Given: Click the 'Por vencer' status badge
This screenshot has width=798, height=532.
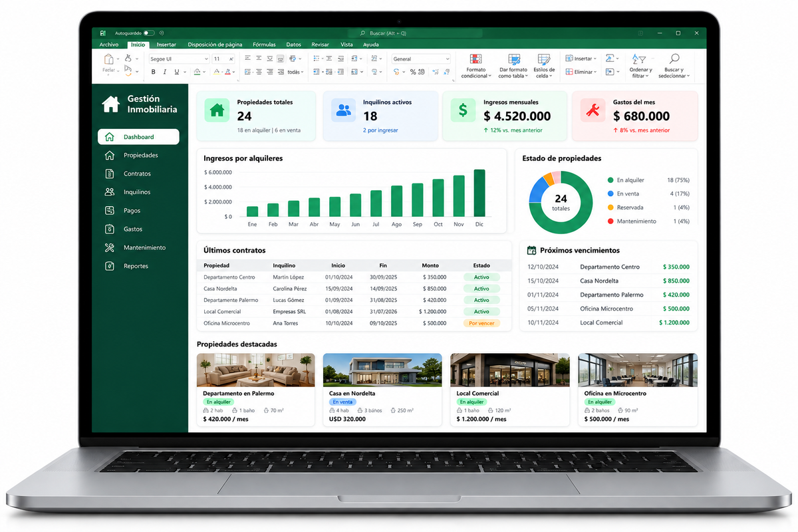Looking at the screenshot, I should click(481, 323).
